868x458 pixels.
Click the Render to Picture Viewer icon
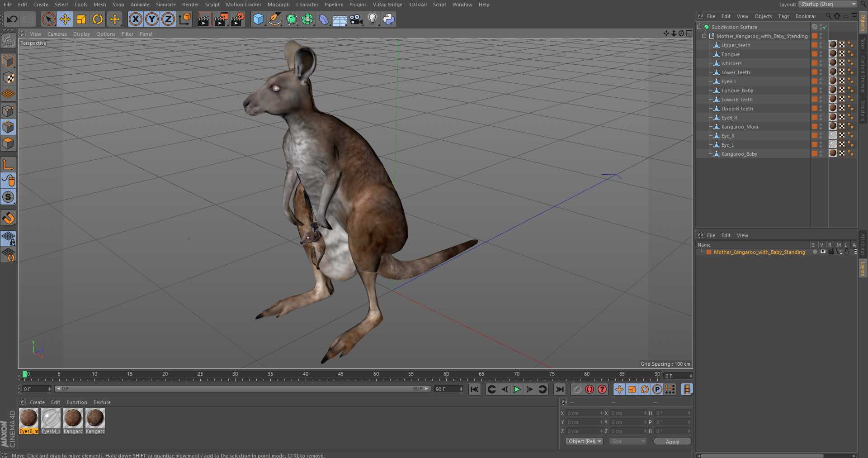tap(221, 19)
